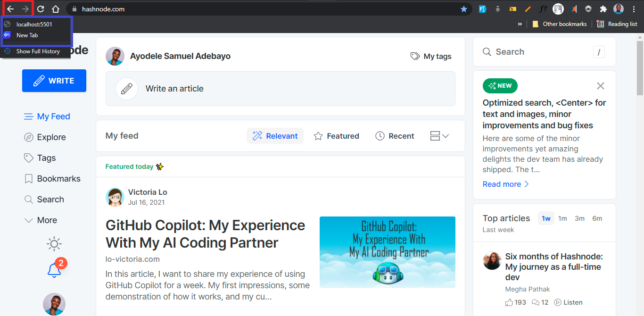Open My tags
Viewport: 644px width, 316px height.
431,56
